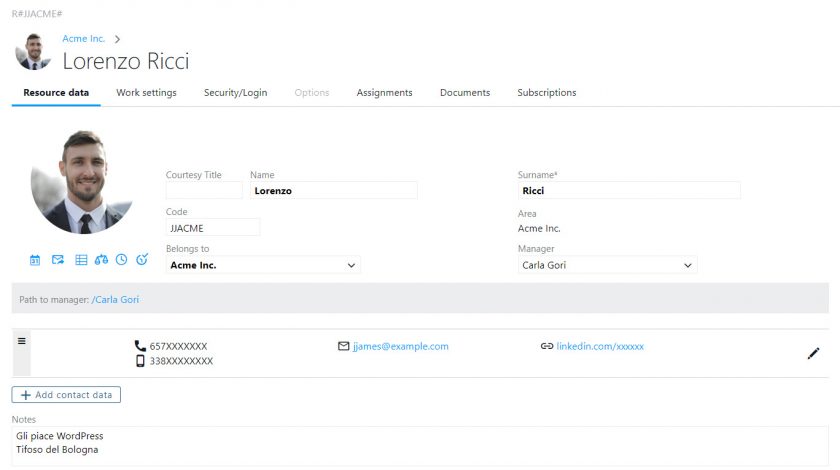Switch to the Work settings tab
Image resolution: width=840 pixels, height=470 pixels.
(x=146, y=93)
